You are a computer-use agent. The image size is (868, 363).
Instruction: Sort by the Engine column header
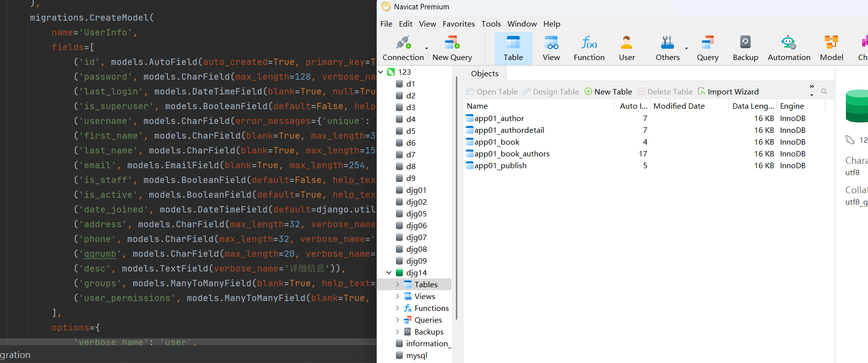[x=801, y=106]
